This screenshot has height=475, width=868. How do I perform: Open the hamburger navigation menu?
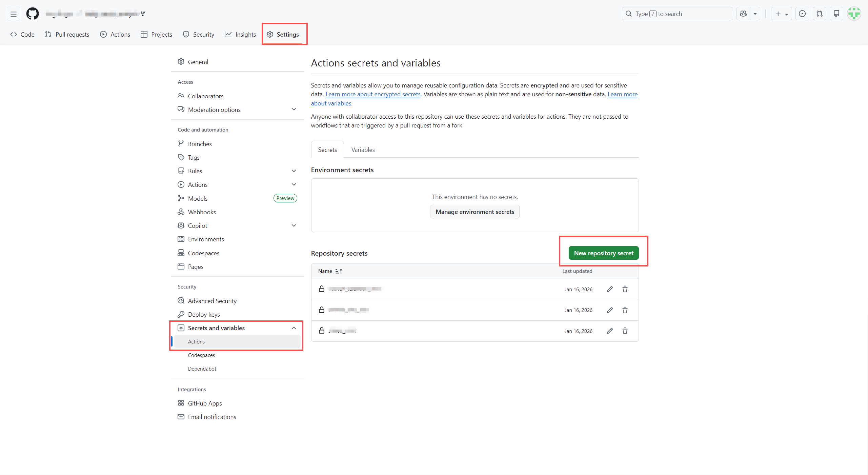pos(14,14)
